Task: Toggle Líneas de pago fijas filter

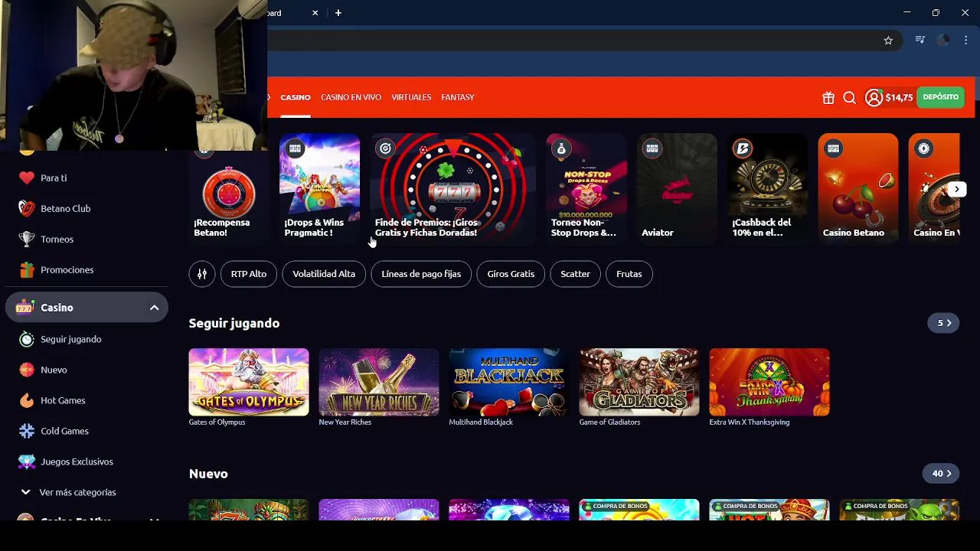Action: [x=421, y=274]
